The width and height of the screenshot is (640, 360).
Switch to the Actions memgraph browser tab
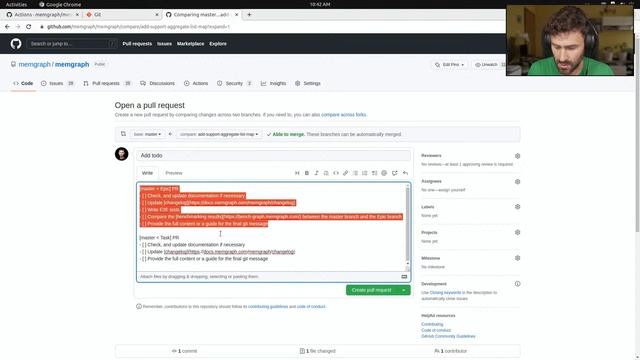(x=42, y=15)
